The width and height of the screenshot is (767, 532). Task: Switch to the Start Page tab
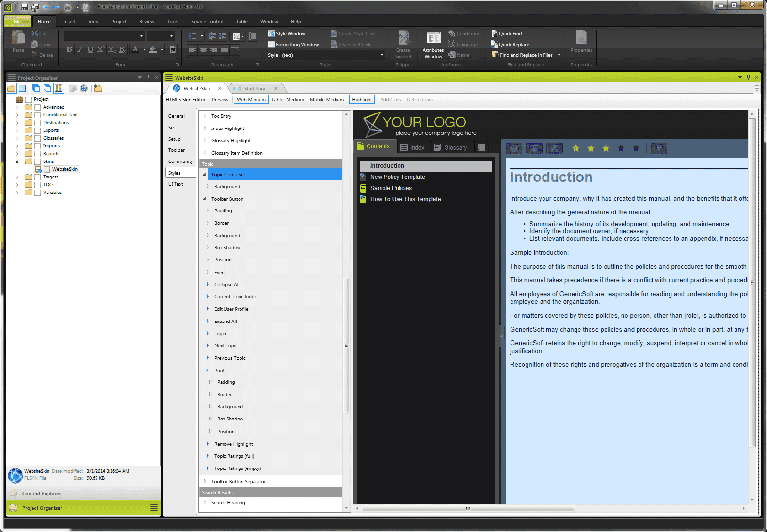point(255,88)
